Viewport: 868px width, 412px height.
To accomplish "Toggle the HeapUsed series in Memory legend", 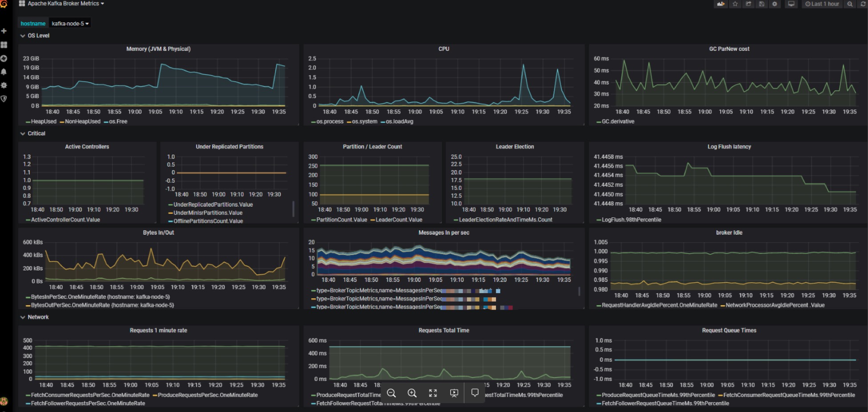I will (43, 122).
